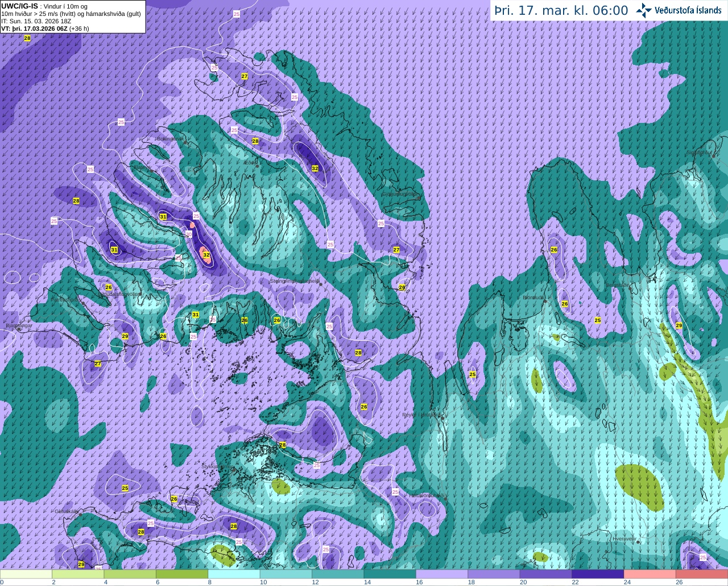Screen dimensions: 728x586
Task: Click the Bjargtangar station label
Action: pyautogui.click(x=19, y=325)
